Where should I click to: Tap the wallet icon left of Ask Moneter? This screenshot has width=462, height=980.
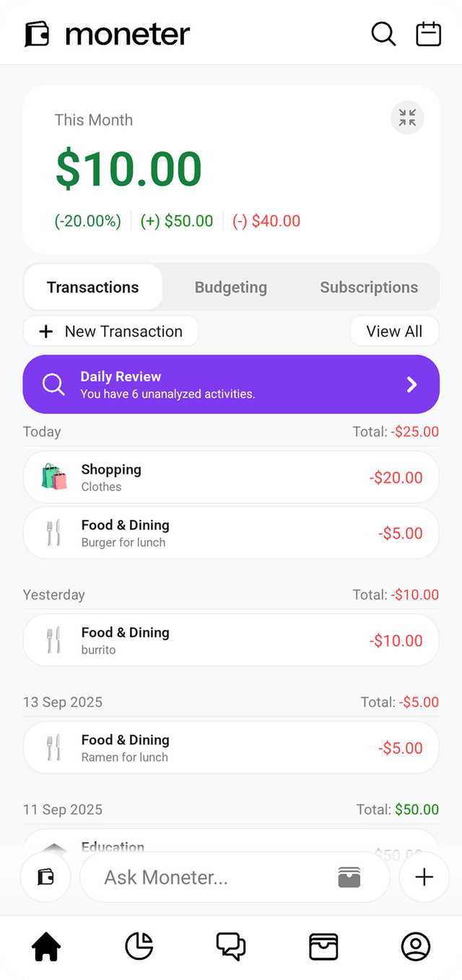tap(46, 877)
